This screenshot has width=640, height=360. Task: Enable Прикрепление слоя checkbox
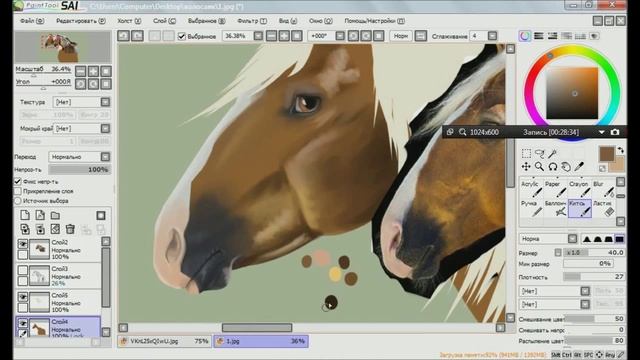pos(18,191)
